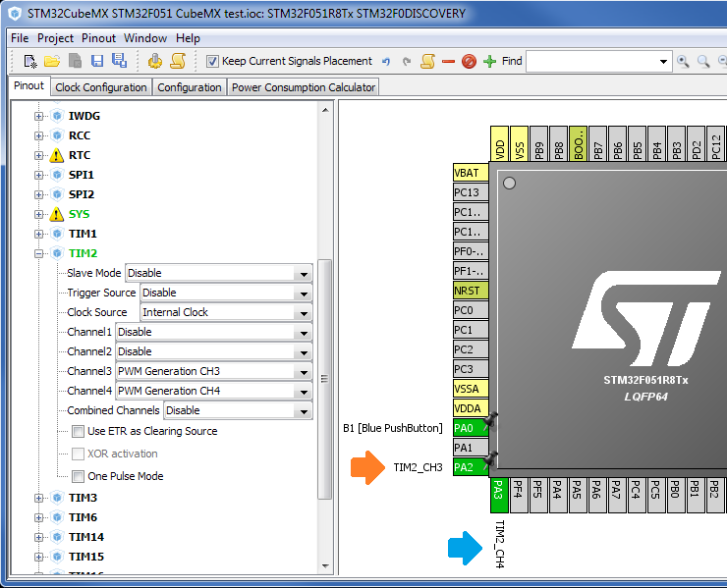Image resolution: width=727 pixels, height=588 pixels.
Task: Select the Pinout tab
Action: tap(28, 86)
